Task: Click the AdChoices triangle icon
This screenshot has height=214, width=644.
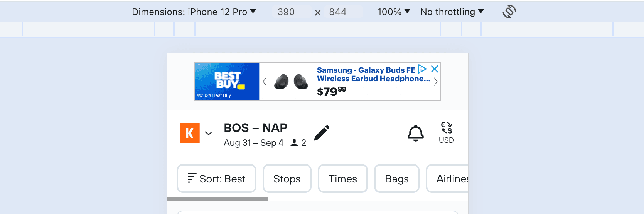Action: 422,69
